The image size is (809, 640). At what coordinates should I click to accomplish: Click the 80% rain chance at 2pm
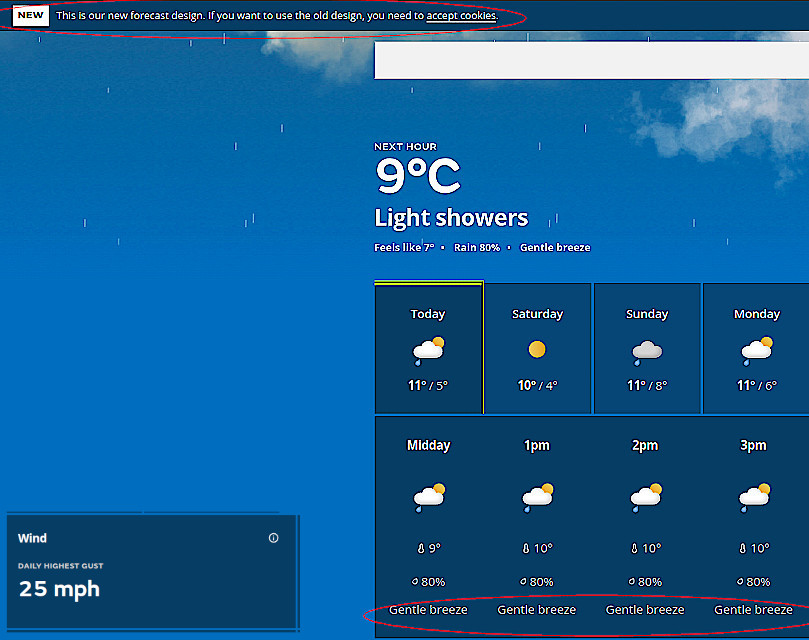650,582
